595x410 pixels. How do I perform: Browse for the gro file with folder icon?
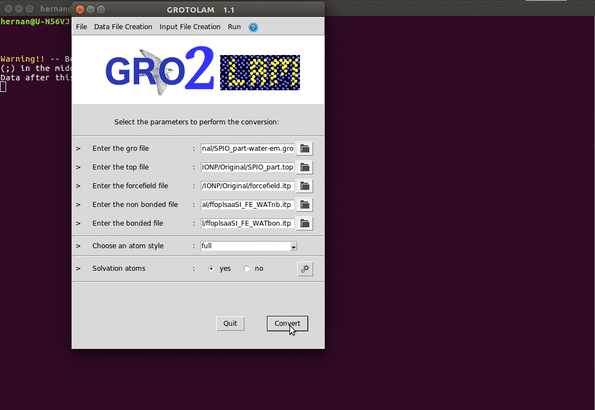click(x=305, y=148)
